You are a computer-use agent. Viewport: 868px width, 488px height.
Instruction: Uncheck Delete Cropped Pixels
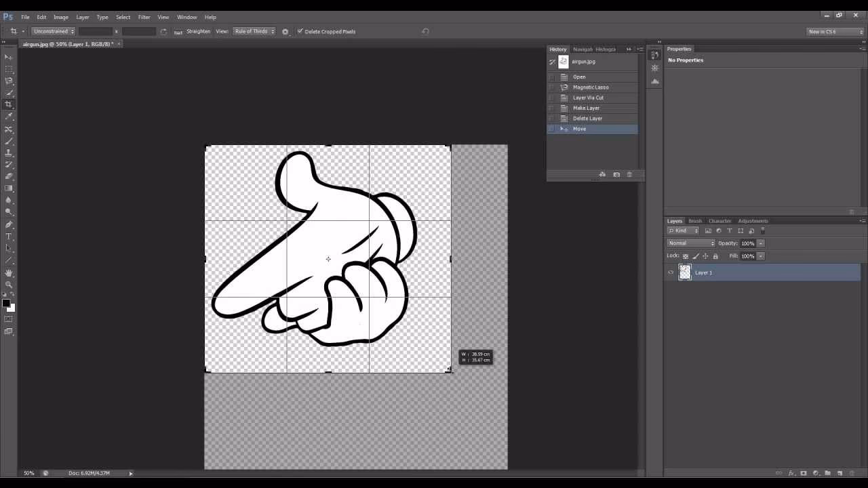click(x=300, y=31)
